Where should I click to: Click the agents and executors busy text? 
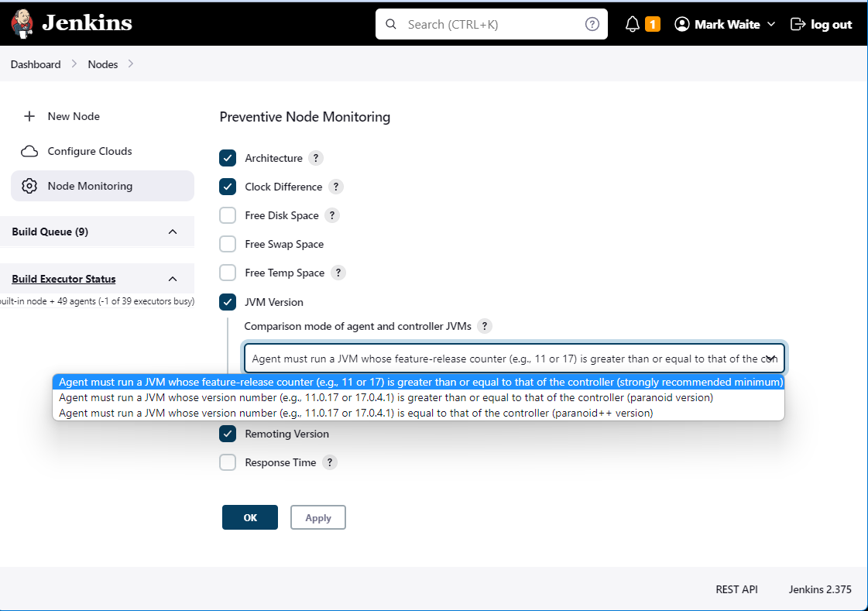click(x=98, y=301)
